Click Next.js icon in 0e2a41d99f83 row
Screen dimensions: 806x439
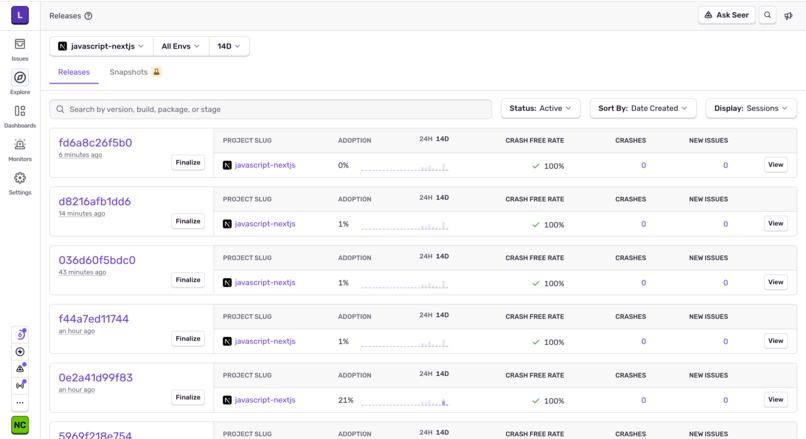pyautogui.click(x=227, y=400)
